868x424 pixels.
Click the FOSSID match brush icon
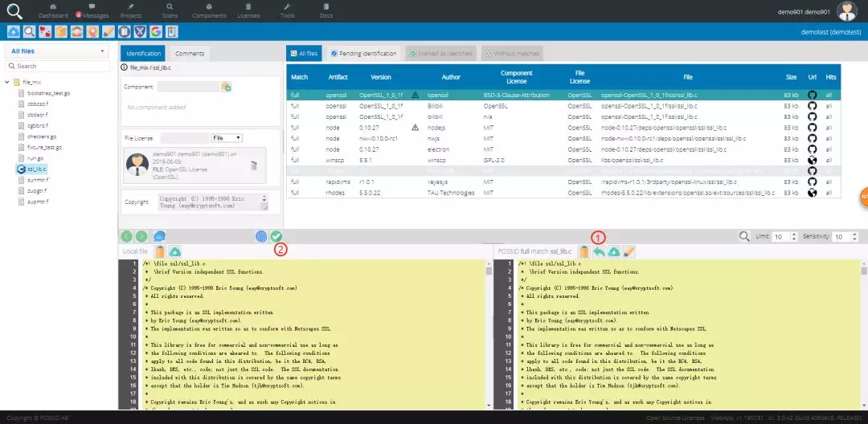(x=628, y=251)
